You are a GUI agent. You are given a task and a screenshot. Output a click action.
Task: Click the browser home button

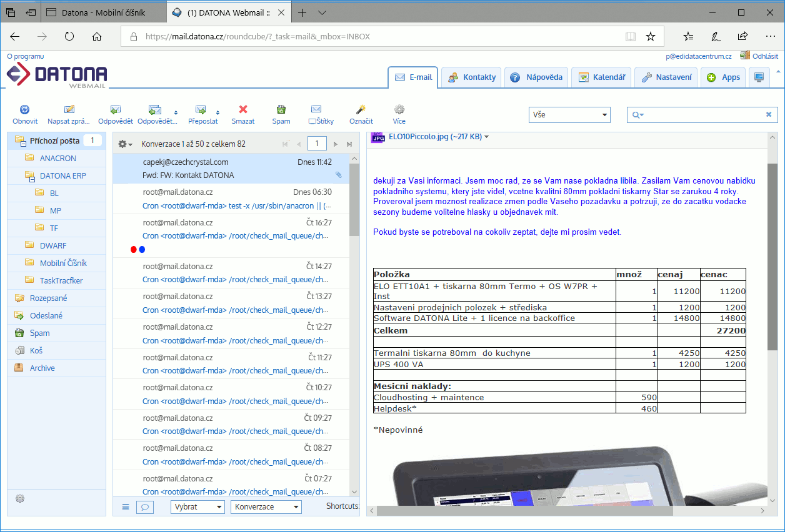(97, 37)
